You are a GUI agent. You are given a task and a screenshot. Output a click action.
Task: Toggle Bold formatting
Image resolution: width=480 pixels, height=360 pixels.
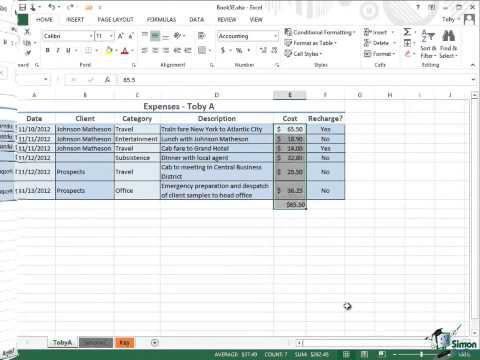coord(48,50)
